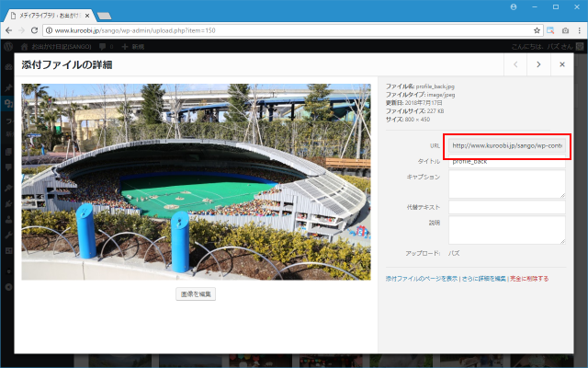Click the WordPress logo in admin bar
This screenshot has width=588, height=368.
coord(8,47)
